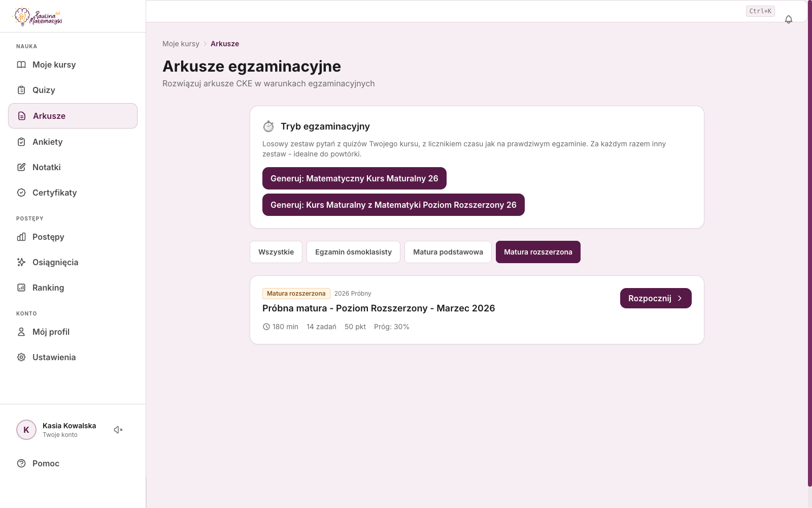Click the 14 zadań label
Viewport: 812px width, 508px height.
321,327
